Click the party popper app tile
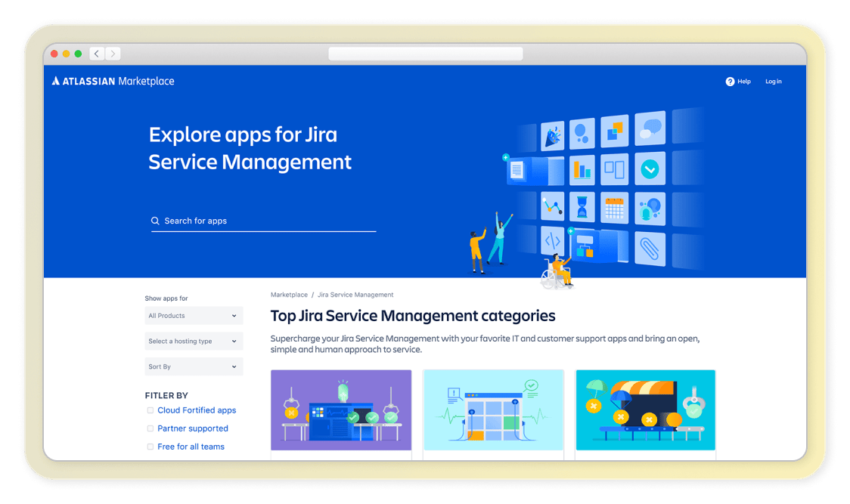The width and height of the screenshot is (850, 504). pos(552,135)
